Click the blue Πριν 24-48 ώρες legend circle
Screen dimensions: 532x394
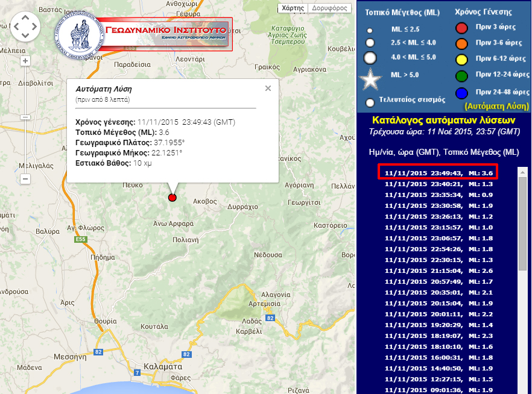click(461, 92)
